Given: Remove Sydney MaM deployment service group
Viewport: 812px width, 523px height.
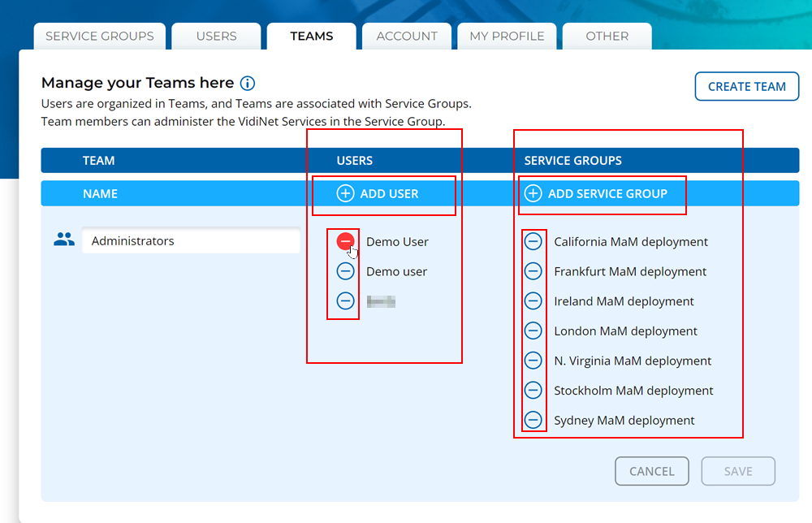Looking at the screenshot, I should (x=533, y=420).
